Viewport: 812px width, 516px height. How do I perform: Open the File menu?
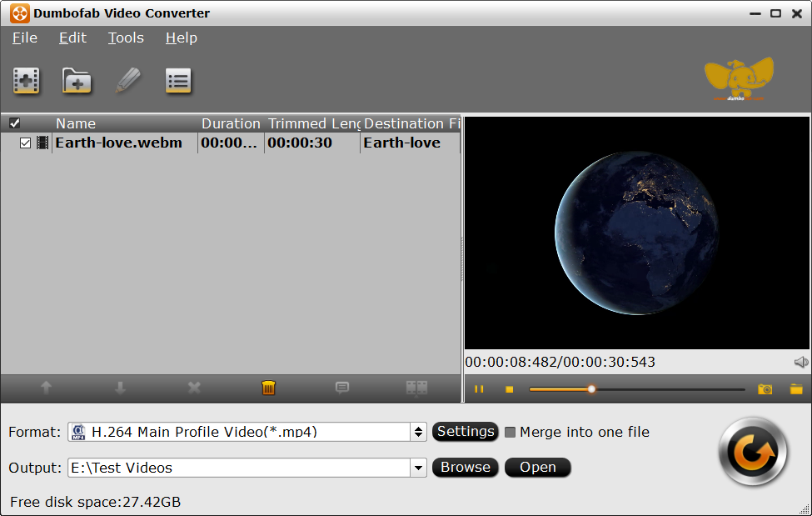25,38
